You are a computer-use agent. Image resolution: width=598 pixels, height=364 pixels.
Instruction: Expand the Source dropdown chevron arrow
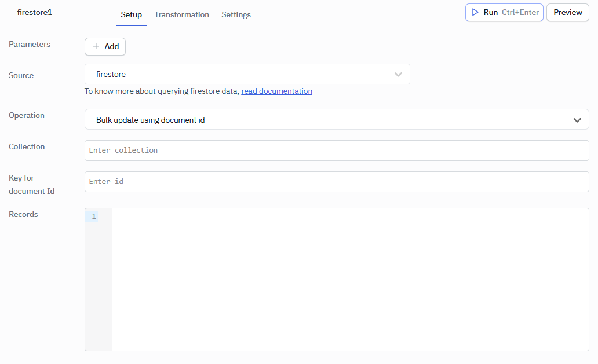click(x=398, y=74)
